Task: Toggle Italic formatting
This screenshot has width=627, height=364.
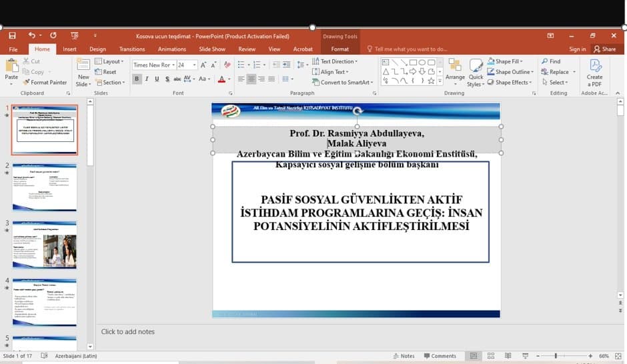Action: tap(147, 79)
